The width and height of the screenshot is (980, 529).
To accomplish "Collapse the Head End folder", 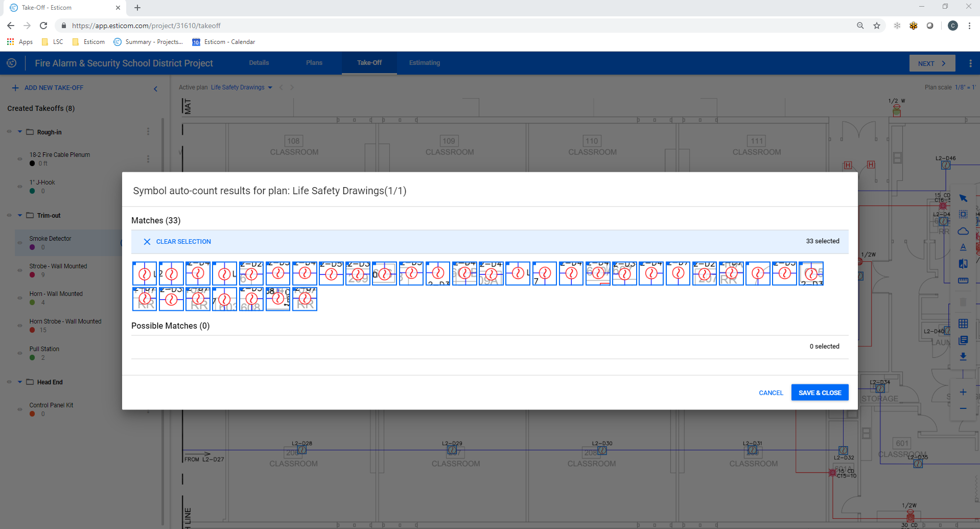I will (20, 382).
